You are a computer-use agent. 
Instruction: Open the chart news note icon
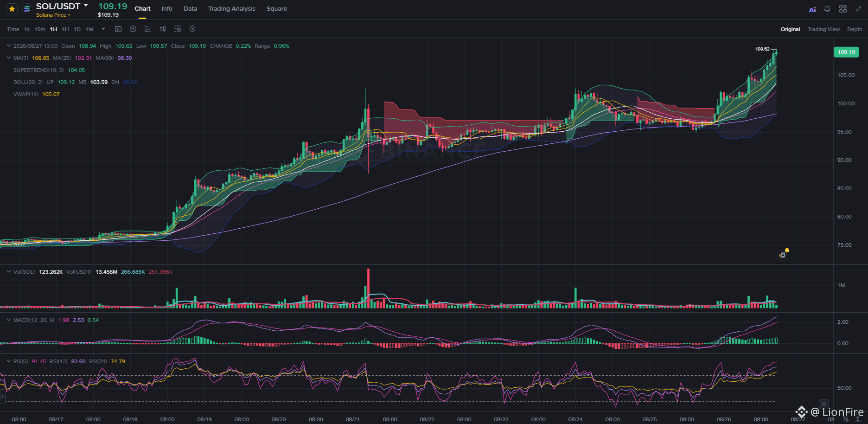click(782, 255)
